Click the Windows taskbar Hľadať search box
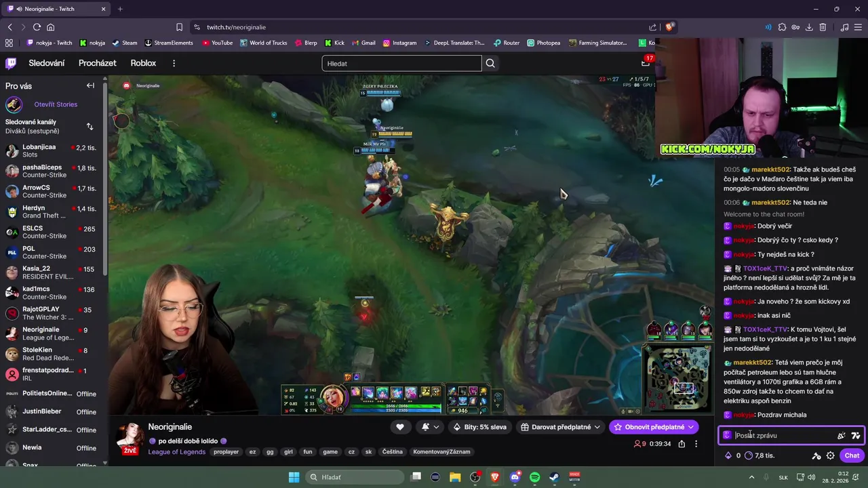This screenshot has height=488, width=868. tap(355, 477)
